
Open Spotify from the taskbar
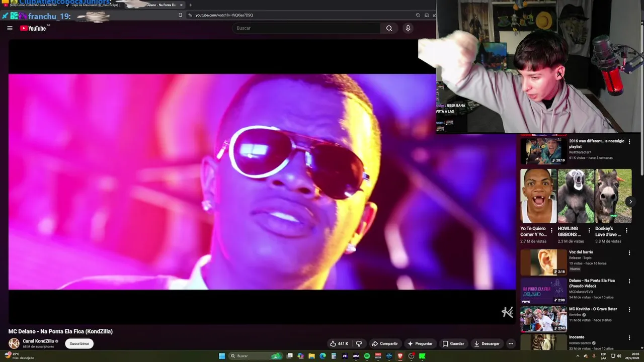(x=367, y=356)
